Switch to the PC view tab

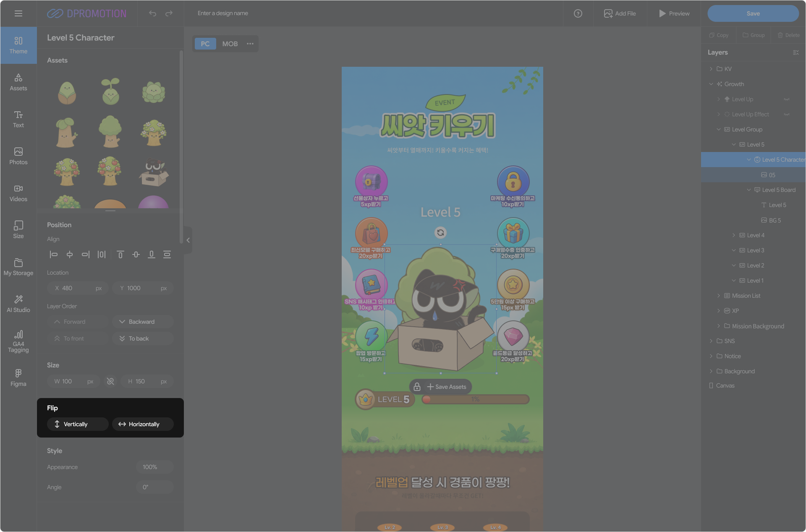205,44
